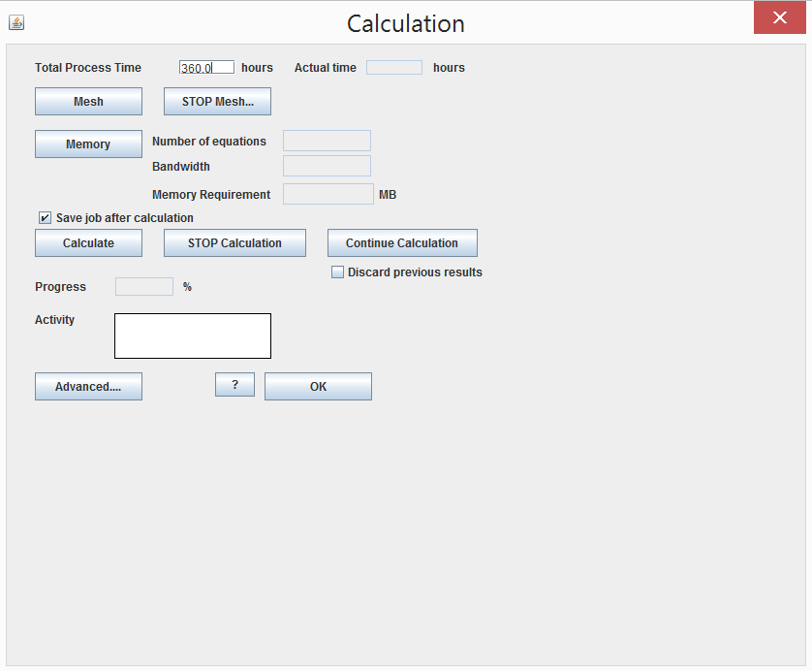Click the Memory Requirement field

click(328, 195)
